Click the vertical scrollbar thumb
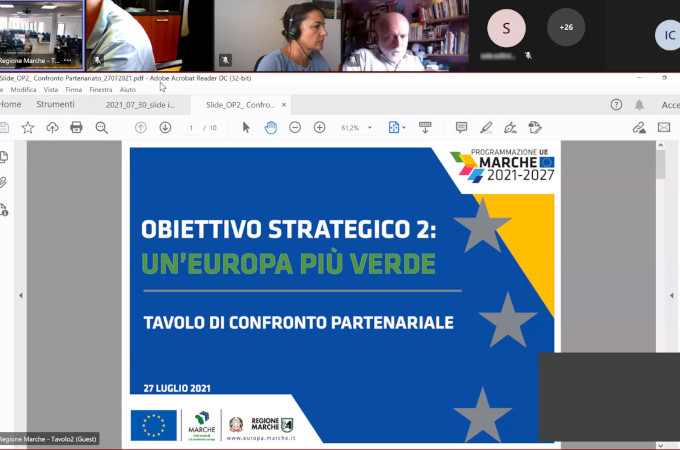 tap(660, 164)
